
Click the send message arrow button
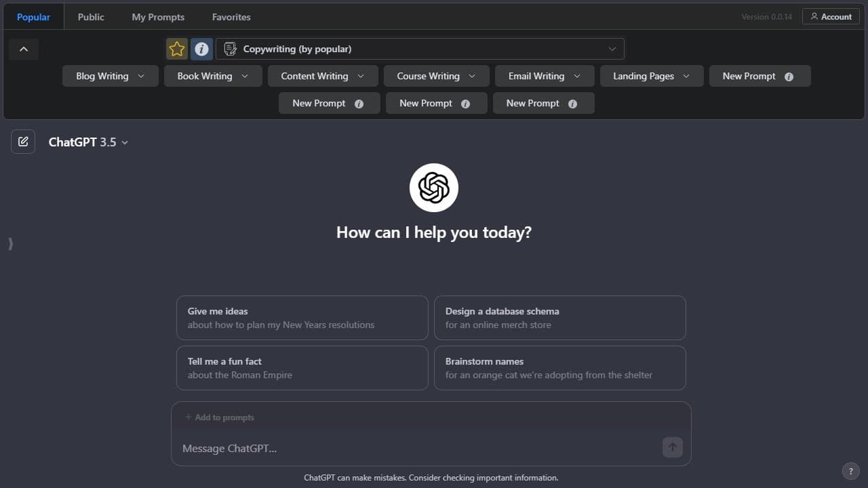[x=672, y=447]
